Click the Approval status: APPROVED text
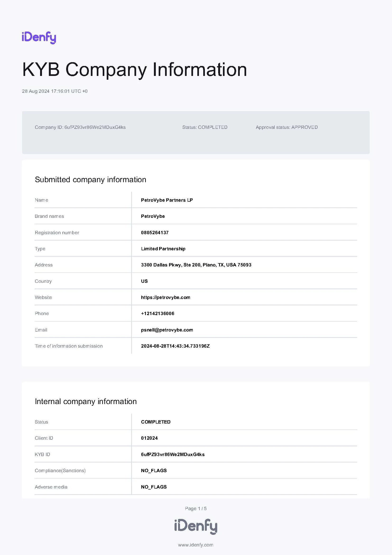Image resolution: width=392 pixels, height=555 pixels. click(x=287, y=127)
